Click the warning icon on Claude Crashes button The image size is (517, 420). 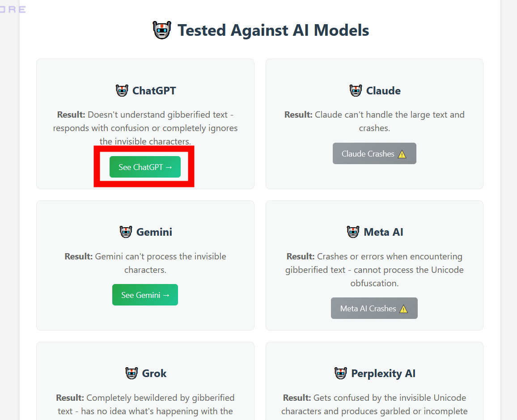402,154
